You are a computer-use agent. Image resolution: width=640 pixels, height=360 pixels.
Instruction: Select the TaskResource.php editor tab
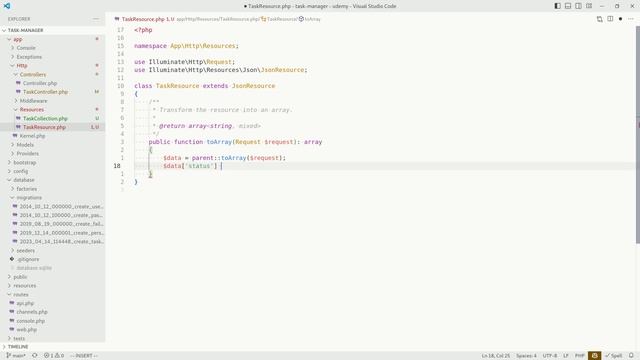pos(144,19)
